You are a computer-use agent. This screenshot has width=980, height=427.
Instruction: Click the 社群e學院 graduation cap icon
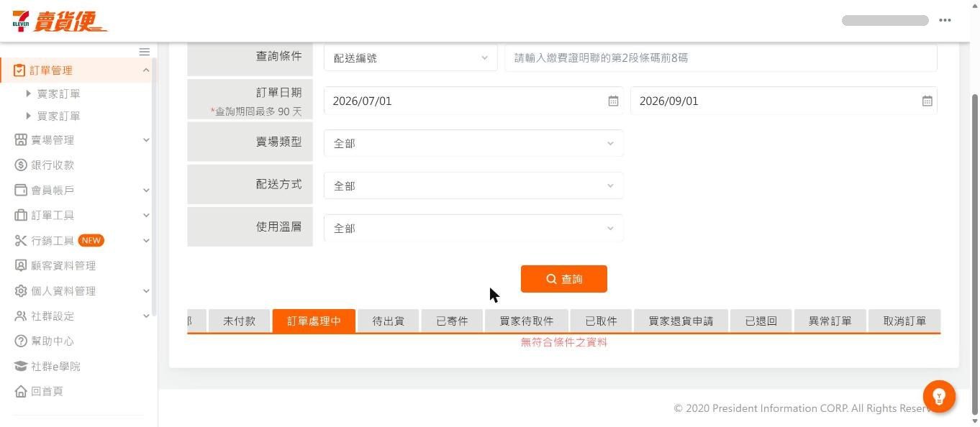pos(21,366)
